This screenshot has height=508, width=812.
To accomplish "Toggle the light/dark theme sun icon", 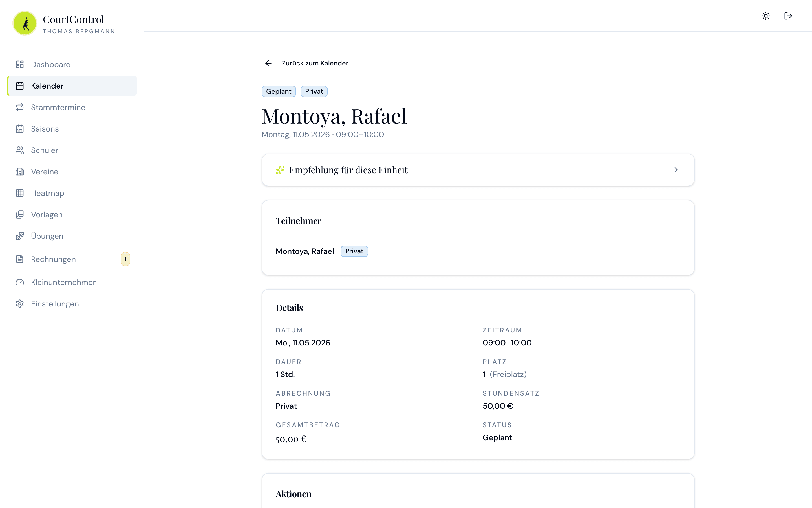I will click(766, 16).
